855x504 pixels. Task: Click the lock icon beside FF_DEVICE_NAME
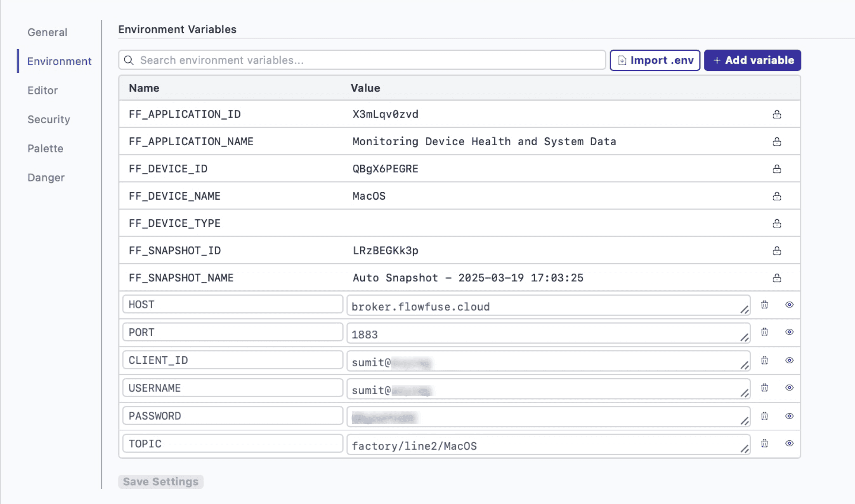coord(777,196)
